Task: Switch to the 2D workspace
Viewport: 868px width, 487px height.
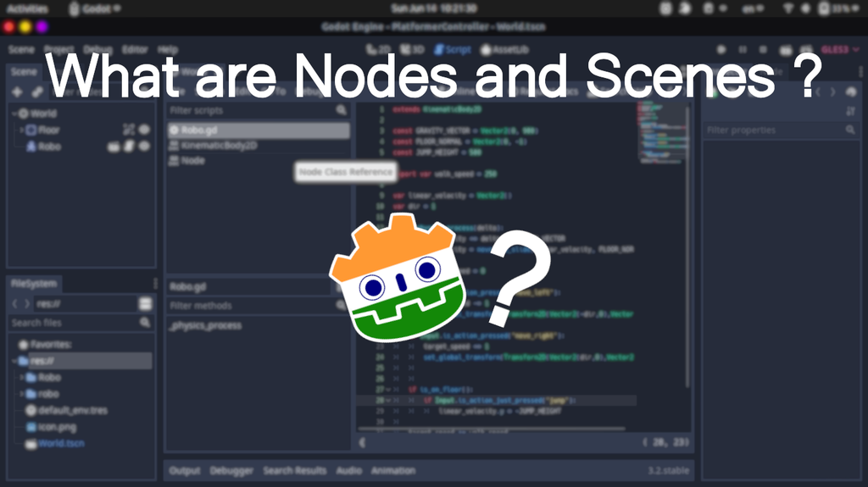Action: click(x=378, y=50)
